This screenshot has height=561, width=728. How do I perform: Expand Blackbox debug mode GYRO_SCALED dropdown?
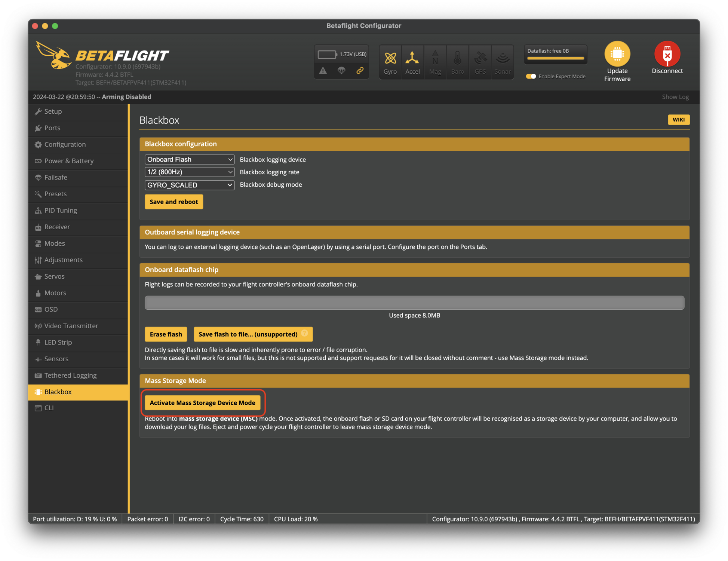[x=189, y=185]
